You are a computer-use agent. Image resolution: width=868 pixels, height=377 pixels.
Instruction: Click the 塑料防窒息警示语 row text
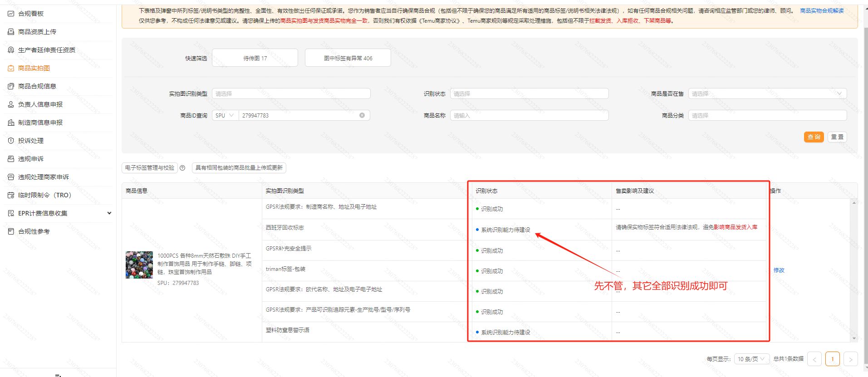click(x=288, y=330)
